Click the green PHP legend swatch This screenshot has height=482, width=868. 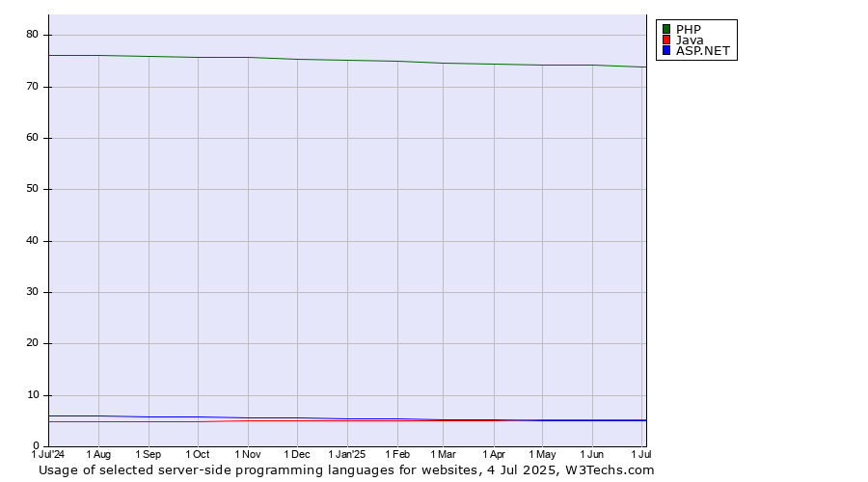click(x=666, y=29)
